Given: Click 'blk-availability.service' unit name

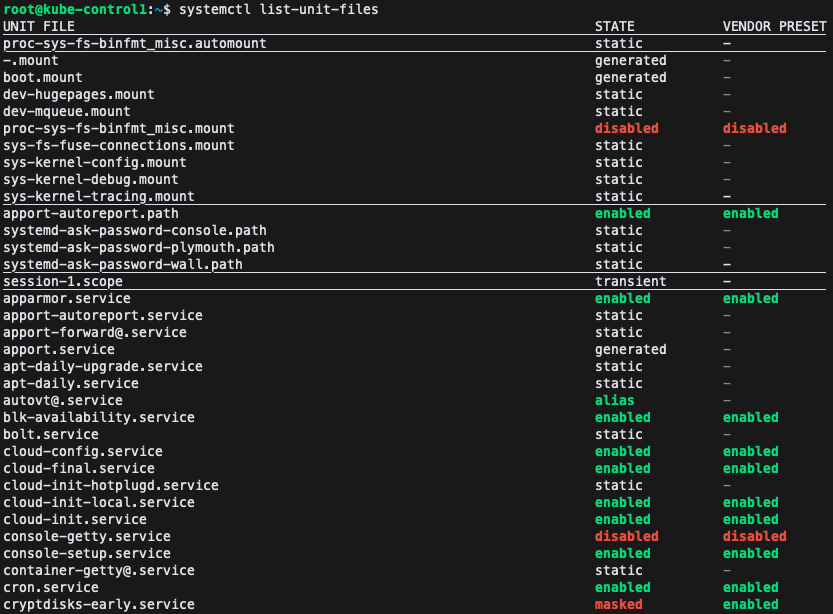Looking at the screenshot, I should [99, 417].
